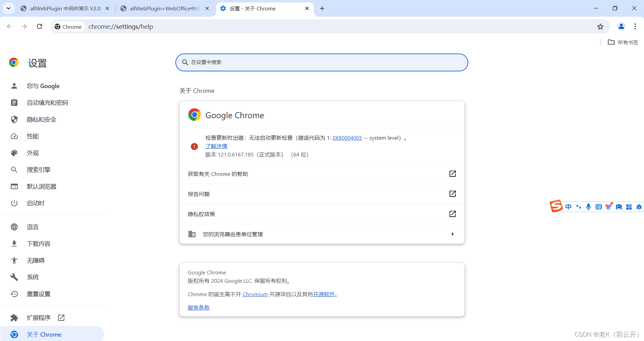This screenshot has width=644, height=341.
Task: Click the browser back arrow
Action: (9, 26)
